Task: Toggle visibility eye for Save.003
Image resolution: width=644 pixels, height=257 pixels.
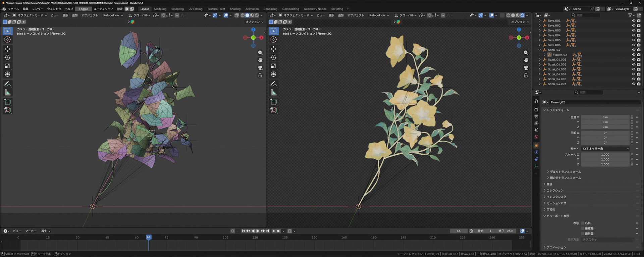Action: (x=634, y=30)
